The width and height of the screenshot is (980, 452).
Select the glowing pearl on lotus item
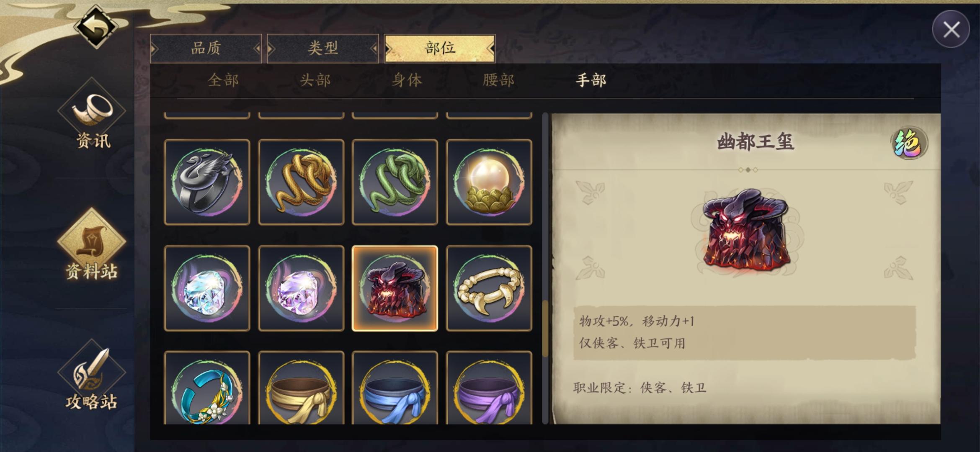tap(489, 182)
